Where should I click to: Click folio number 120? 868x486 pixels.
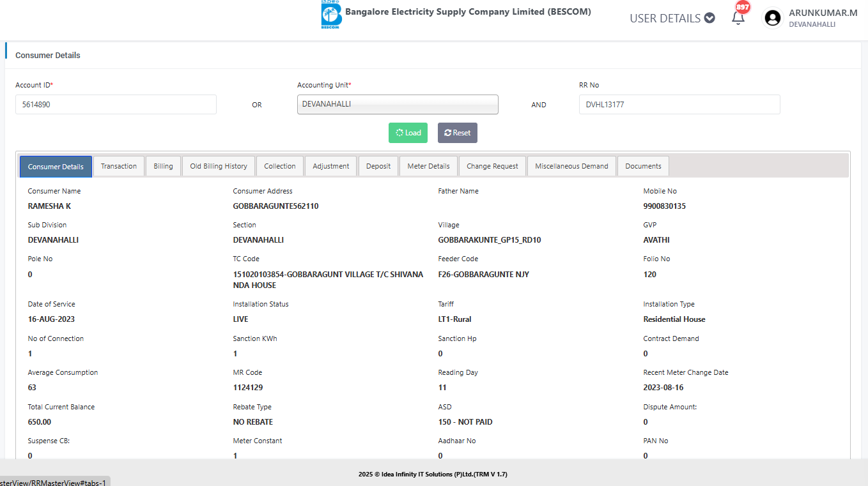coord(650,275)
